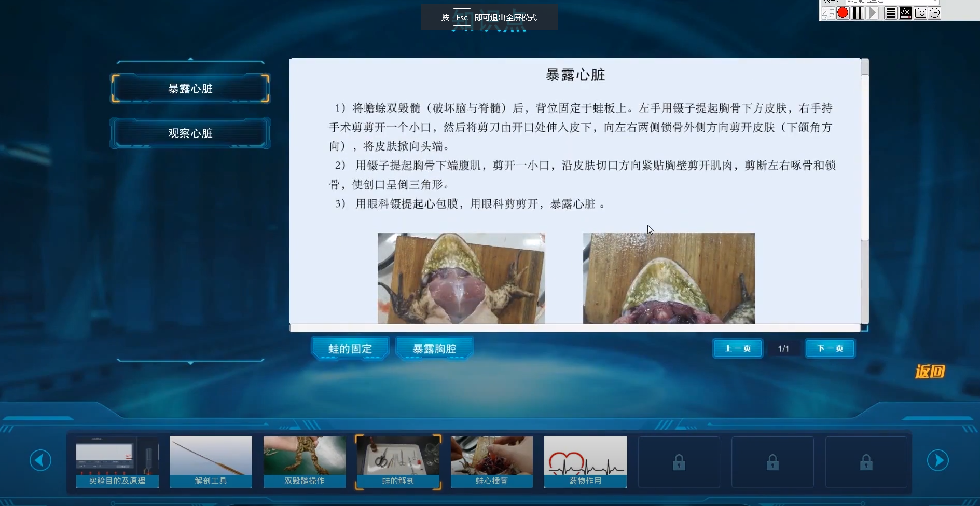Switch to the 暴露胸腔 tab
Screen dimensions: 980x506
pyautogui.click(x=434, y=349)
